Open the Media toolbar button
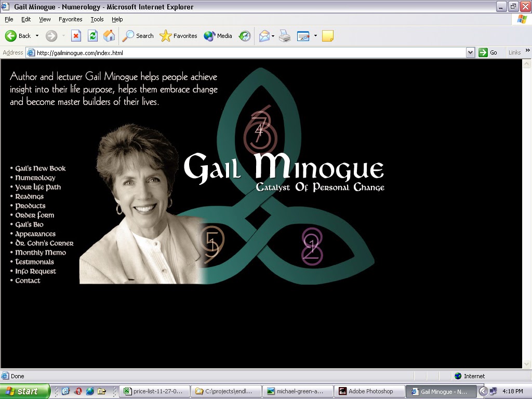Image resolution: width=532 pixels, height=399 pixels. pyautogui.click(x=218, y=36)
